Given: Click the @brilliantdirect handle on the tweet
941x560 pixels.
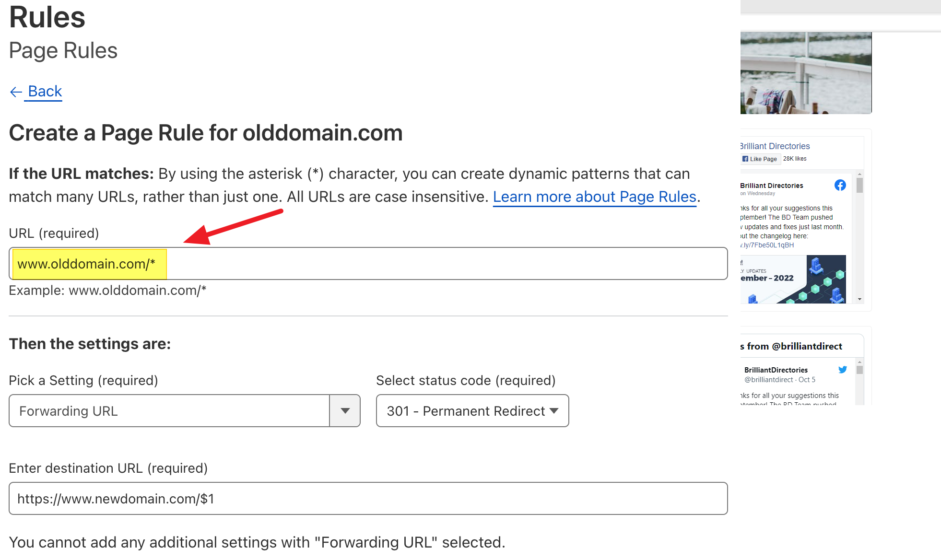Looking at the screenshot, I should coord(768,379).
